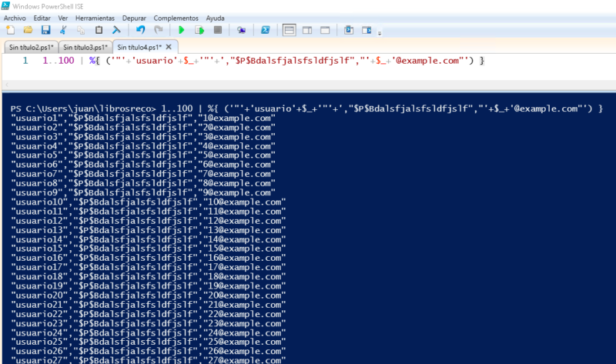The width and height of the screenshot is (616, 364).
Task: Open the Editar menu
Action: [42, 18]
